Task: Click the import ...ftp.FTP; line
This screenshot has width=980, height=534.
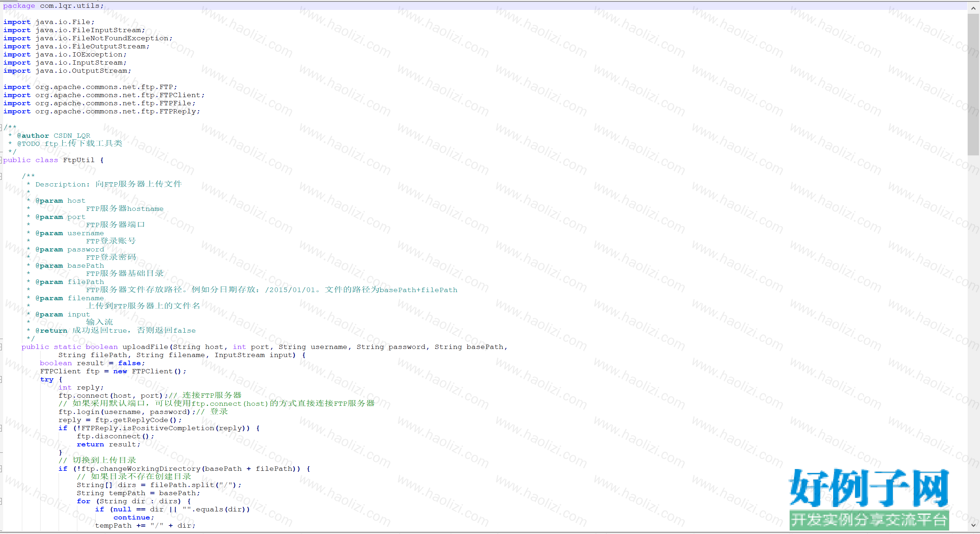Action: point(90,87)
